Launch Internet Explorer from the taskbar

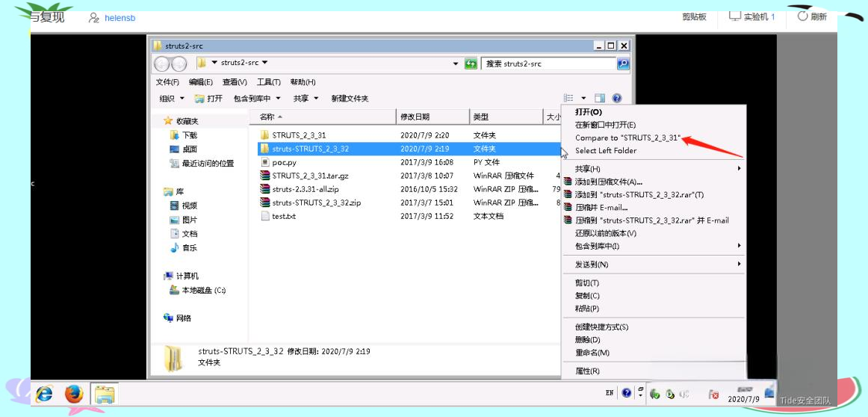point(44,395)
